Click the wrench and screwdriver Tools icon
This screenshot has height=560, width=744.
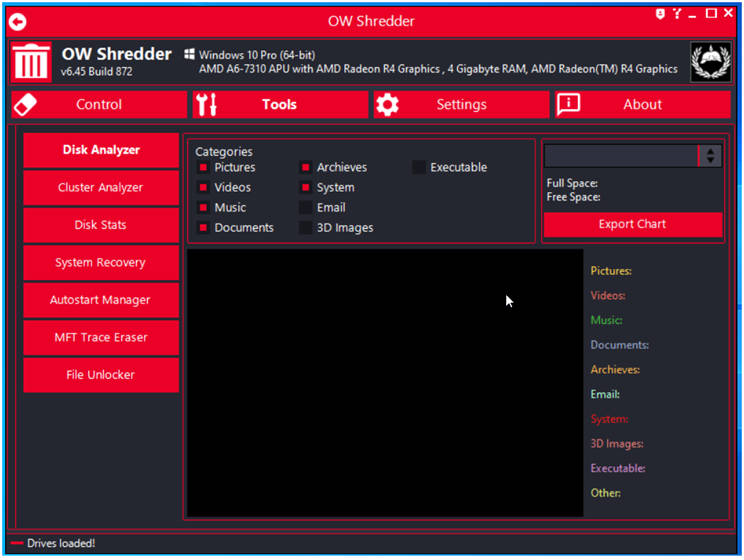(207, 104)
